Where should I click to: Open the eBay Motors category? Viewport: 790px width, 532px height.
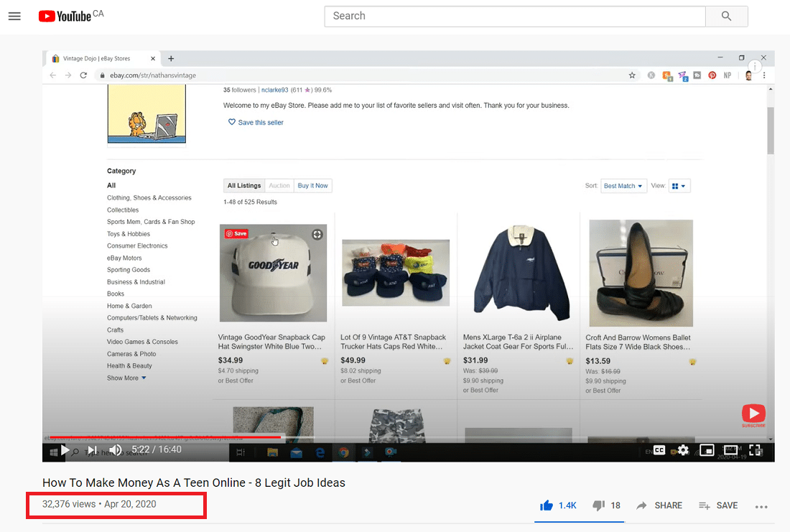[x=124, y=258]
